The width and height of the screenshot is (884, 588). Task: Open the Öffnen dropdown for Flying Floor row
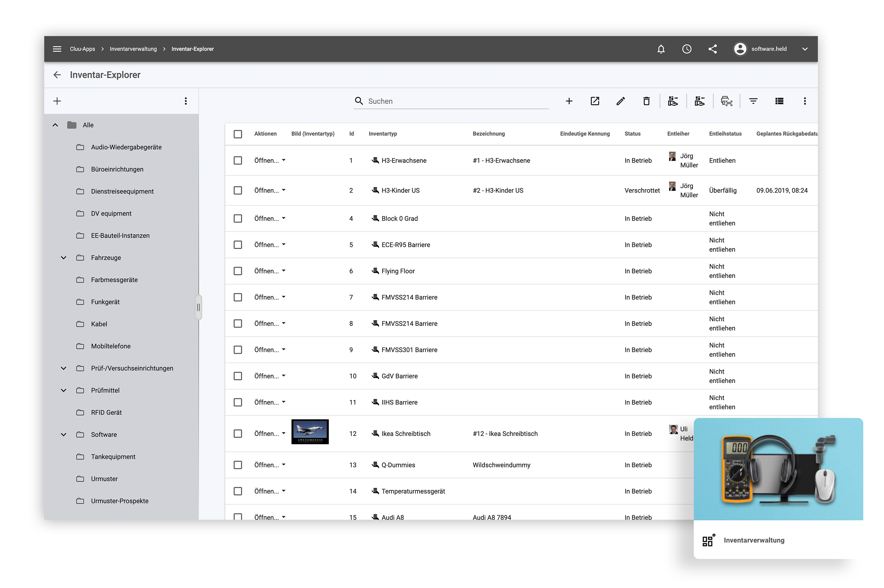point(283,271)
